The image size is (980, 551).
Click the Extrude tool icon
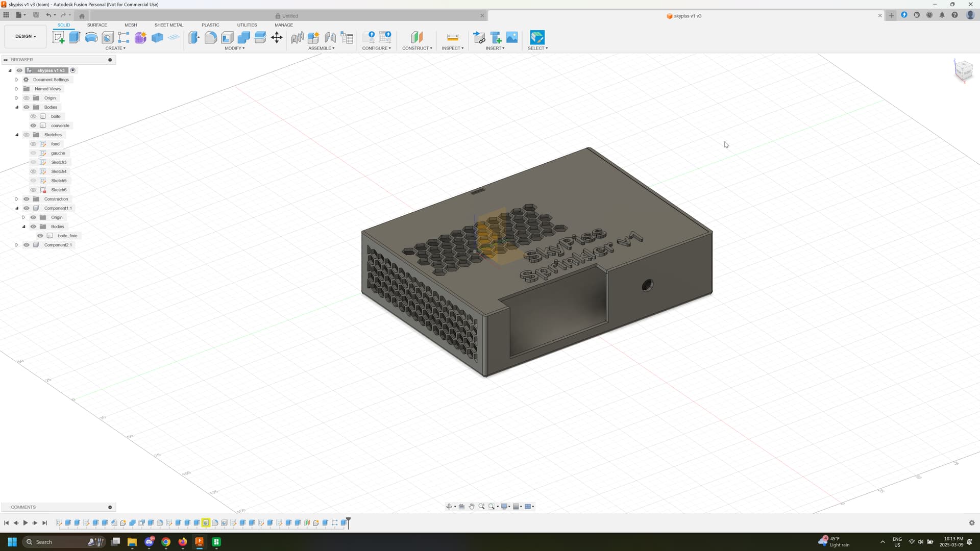(75, 37)
